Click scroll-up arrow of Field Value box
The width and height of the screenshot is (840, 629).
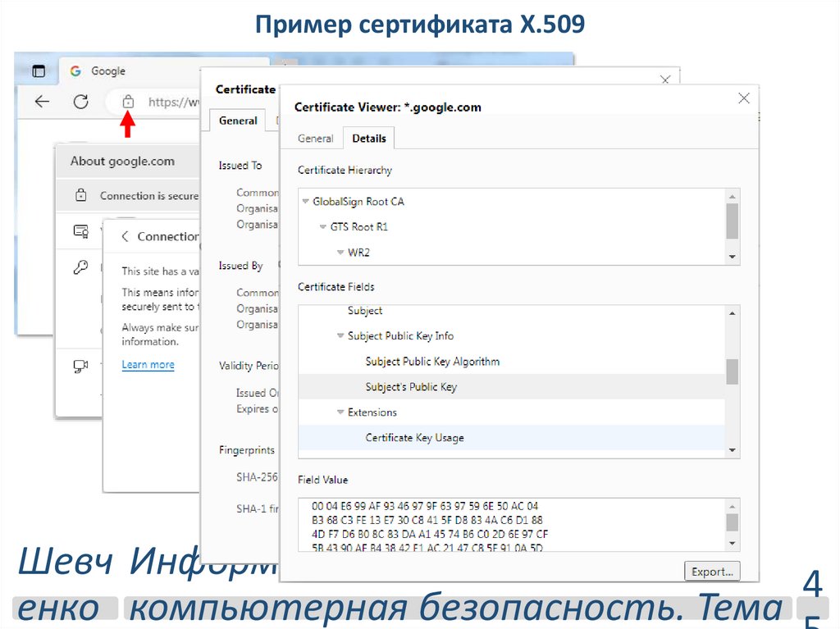733,506
